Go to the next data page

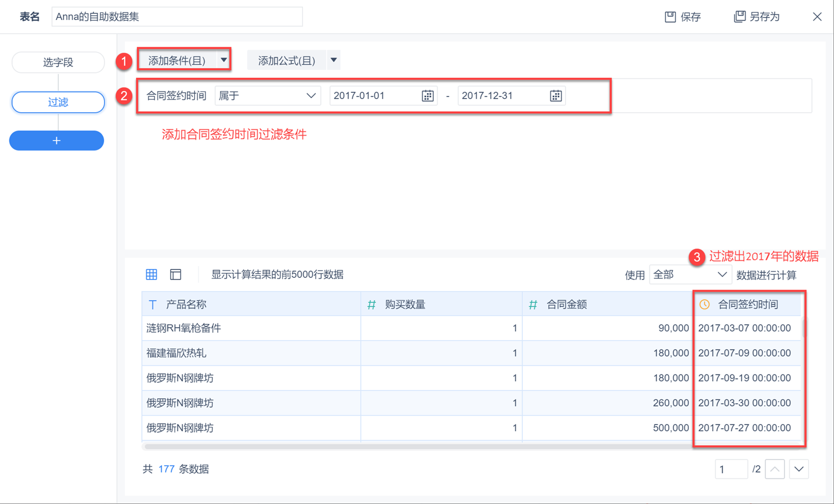[x=799, y=469]
